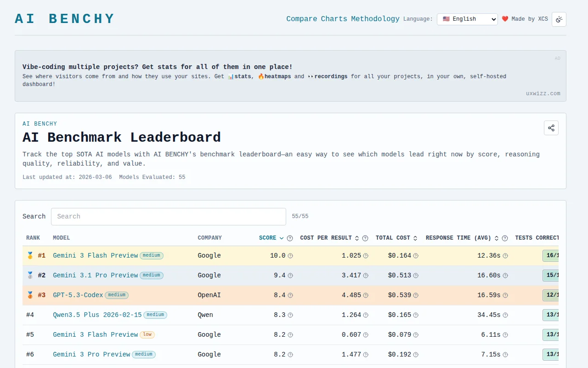Sort by the Response Time (AVG) column
This screenshot has width=588, height=368.
click(462, 238)
